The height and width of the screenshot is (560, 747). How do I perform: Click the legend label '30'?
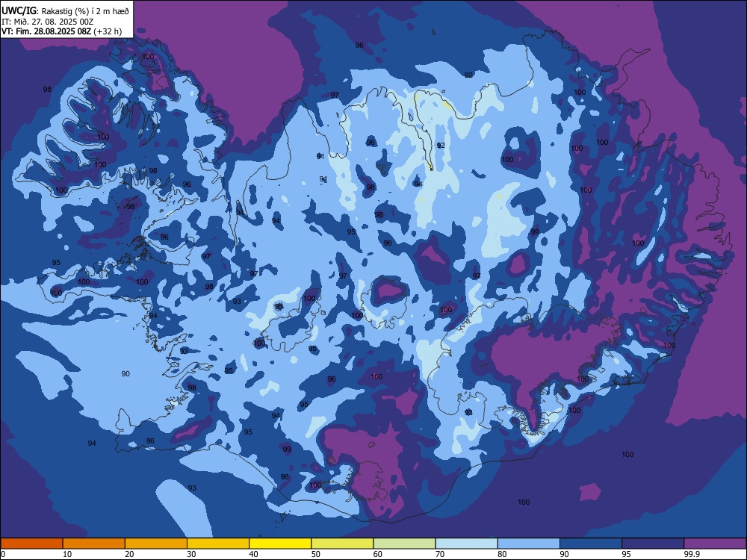(191, 554)
